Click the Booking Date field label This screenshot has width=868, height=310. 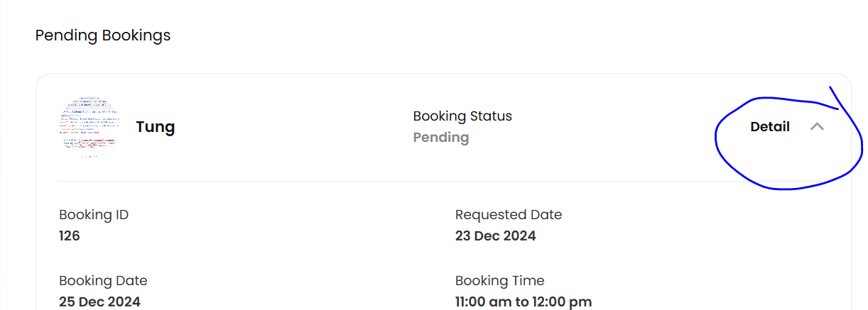[x=103, y=280]
